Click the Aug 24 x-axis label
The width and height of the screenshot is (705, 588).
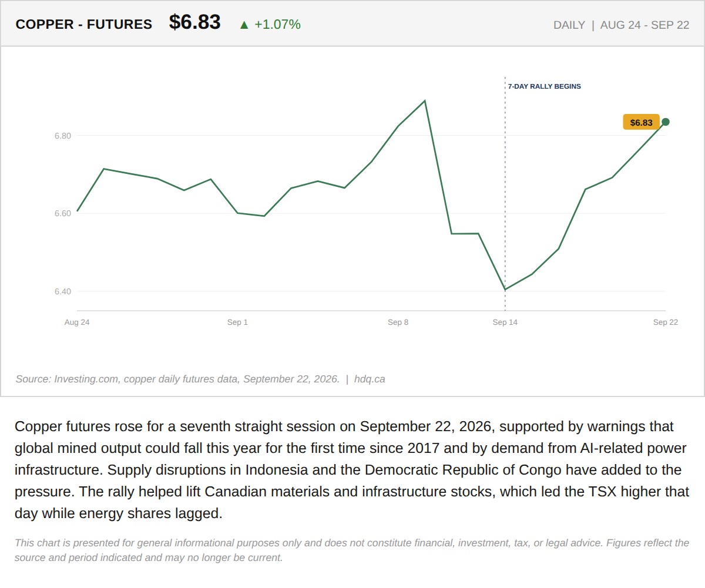tap(77, 322)
